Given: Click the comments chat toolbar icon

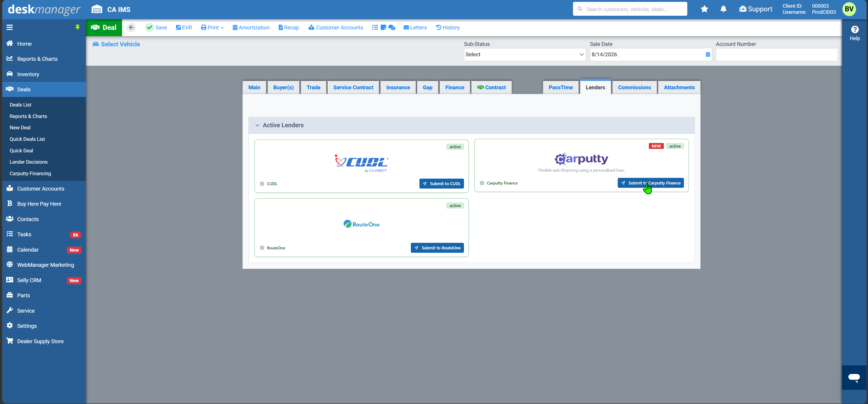Looking at the screenshot, I should [392, 28].
